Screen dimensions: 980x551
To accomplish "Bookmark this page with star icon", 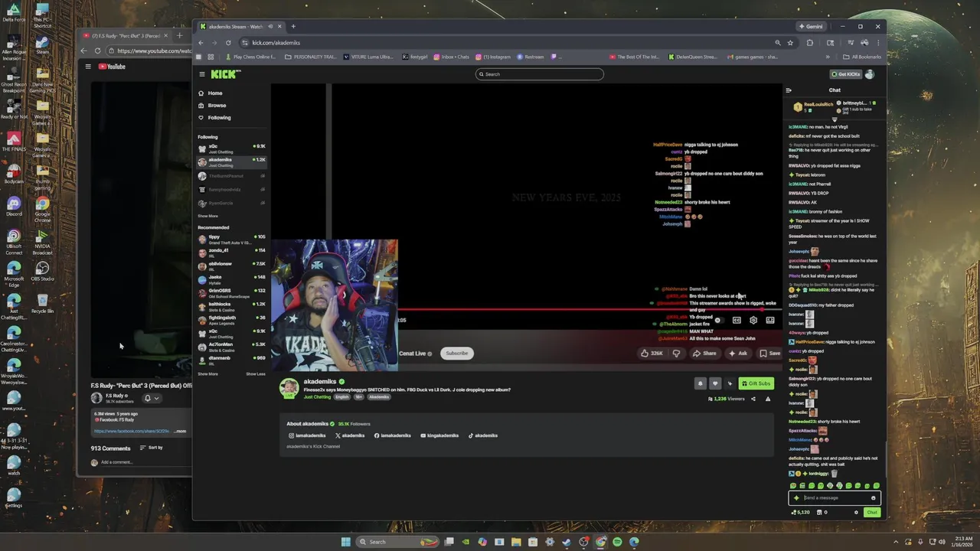I will coord(790,43).
